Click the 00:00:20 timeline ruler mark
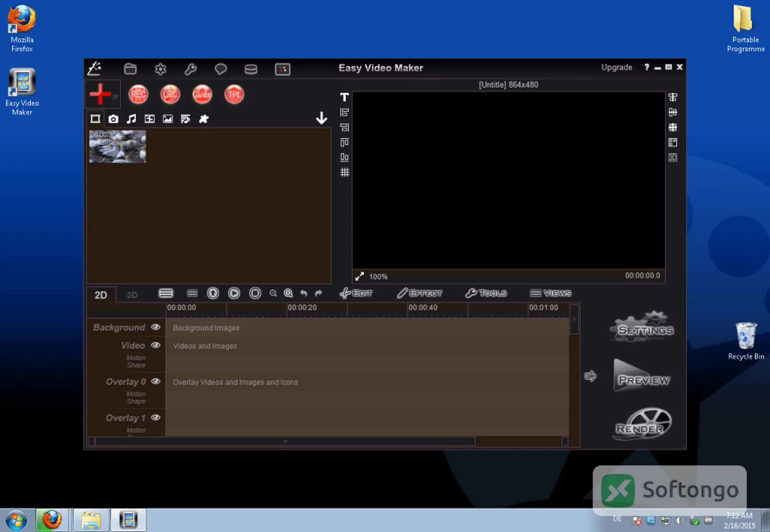 [x=302, y=308]
